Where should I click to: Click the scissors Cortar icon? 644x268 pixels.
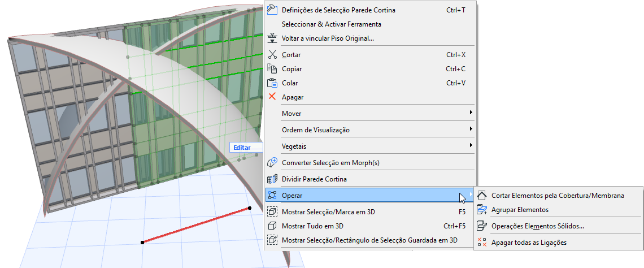point(272,54)
